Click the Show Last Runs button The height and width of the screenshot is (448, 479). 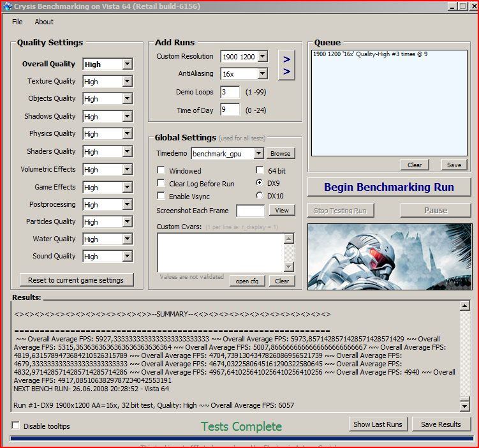[378, 424]
